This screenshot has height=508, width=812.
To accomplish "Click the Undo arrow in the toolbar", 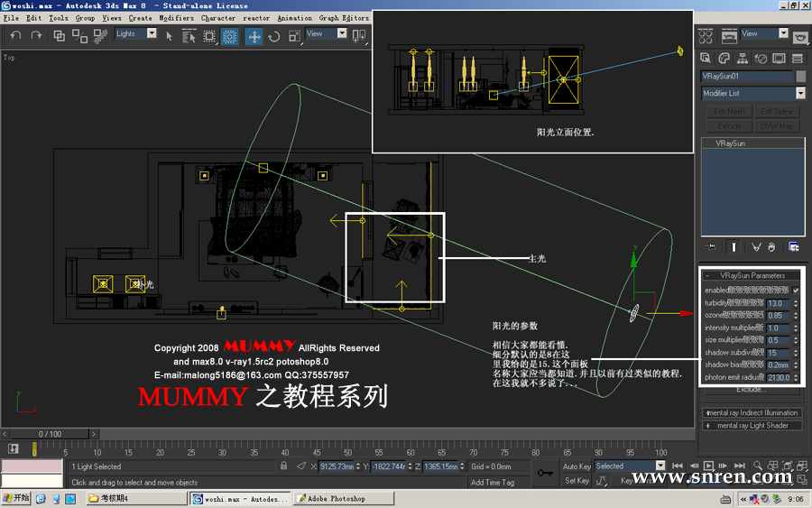I will [14, 36].
